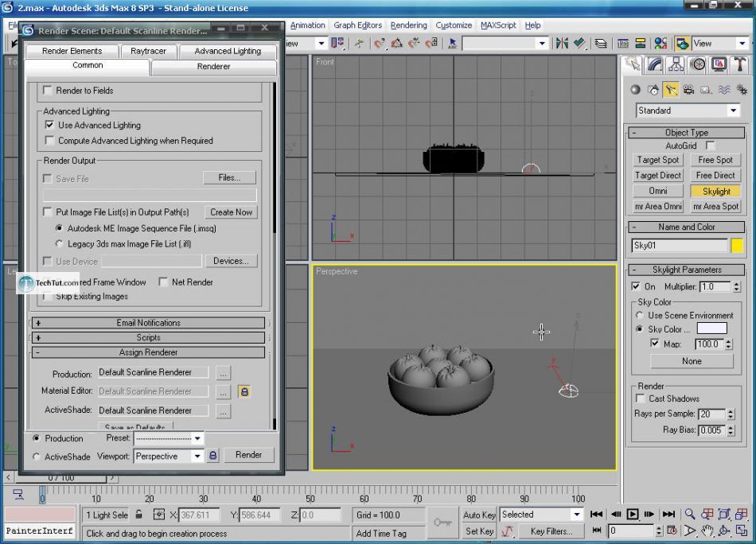Select the Space Warps category icon

coord(723,90)
